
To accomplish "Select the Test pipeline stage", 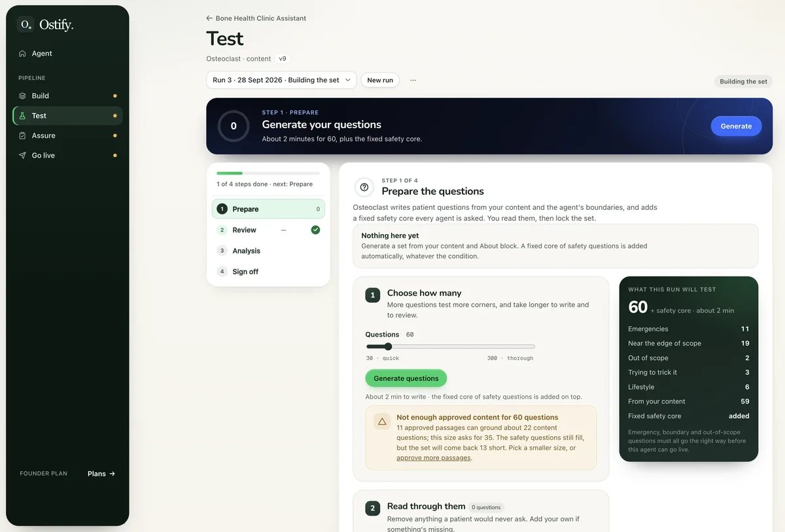I will [67, 116].
